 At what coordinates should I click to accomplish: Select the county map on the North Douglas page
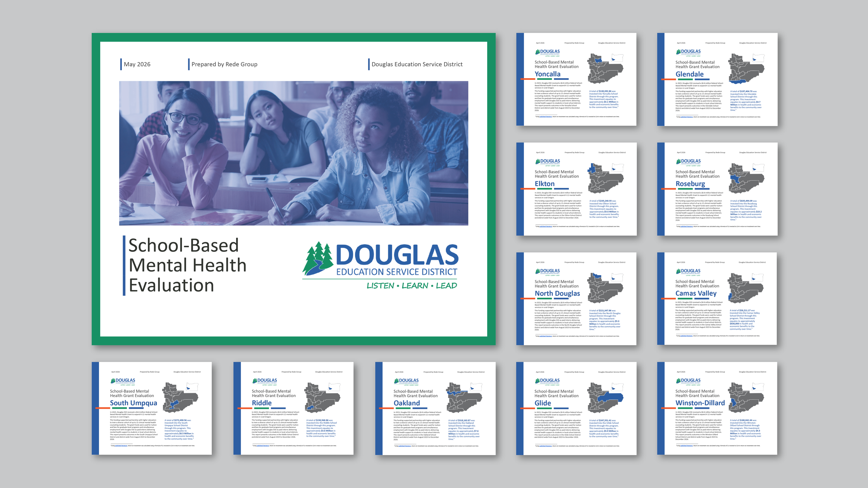click(605, 288)
